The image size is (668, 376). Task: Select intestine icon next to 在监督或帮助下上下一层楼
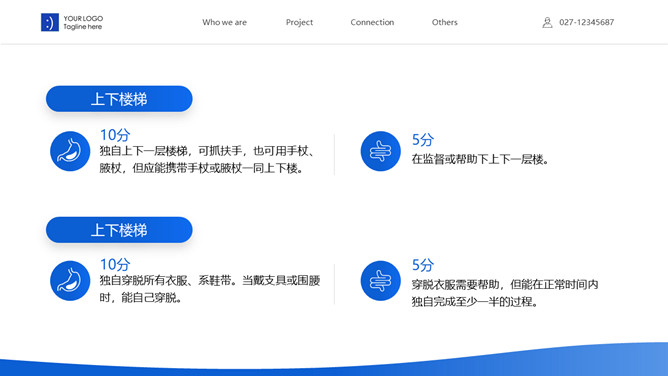tap(380, 151)
